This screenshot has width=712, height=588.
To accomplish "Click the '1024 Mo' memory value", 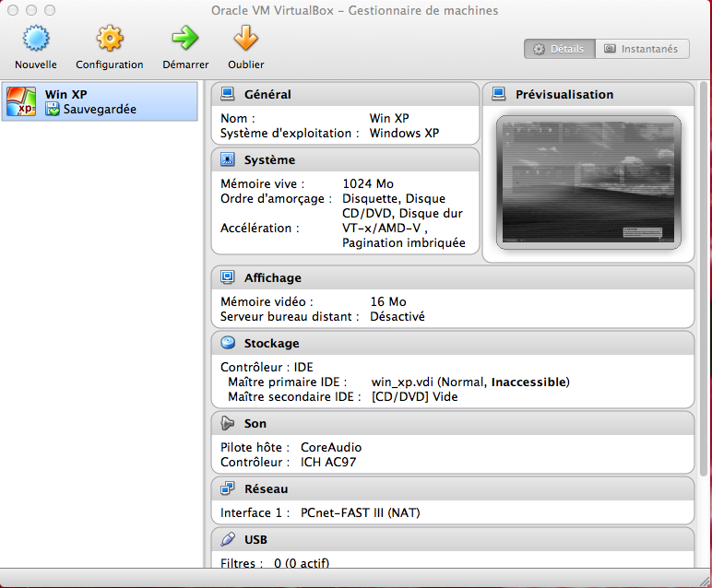I will click(x=368, y=183).
